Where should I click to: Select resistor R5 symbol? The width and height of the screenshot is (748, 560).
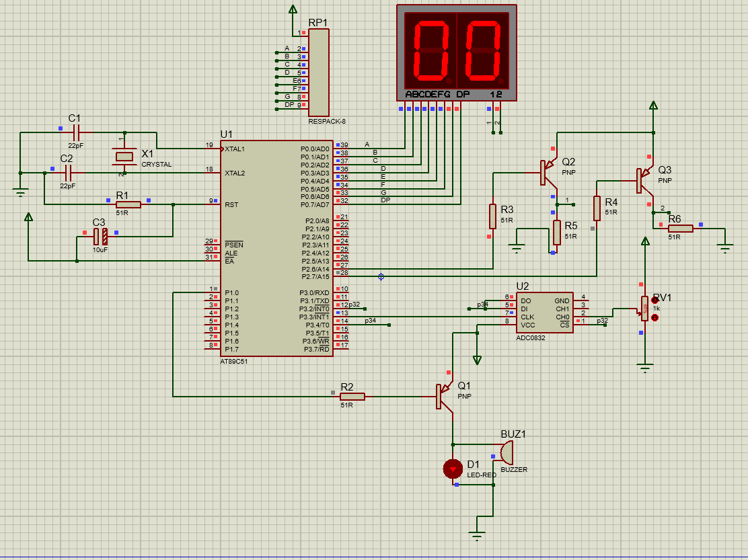557,233
